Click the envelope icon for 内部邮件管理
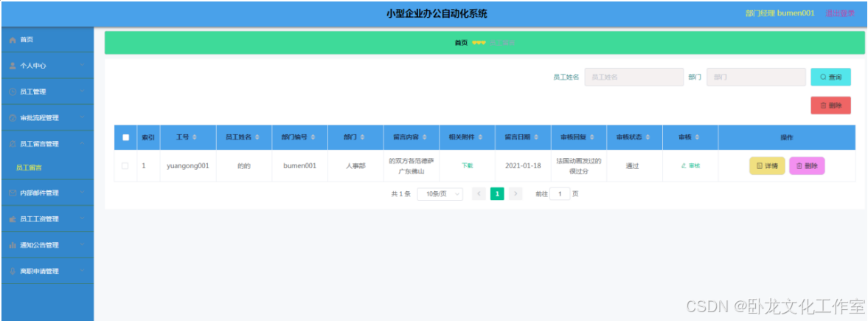The height and width of the screenshot is (321, 868). click(x=13, y=193)
